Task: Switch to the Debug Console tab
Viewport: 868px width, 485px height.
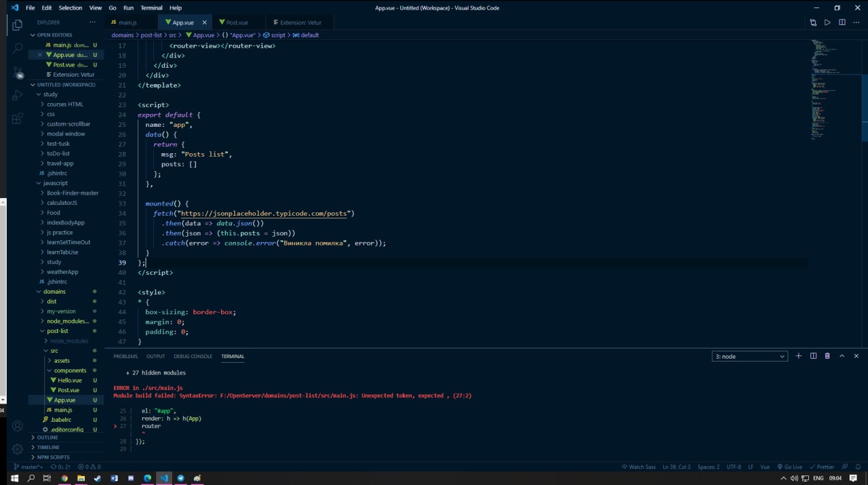Action: click(193, 356)
